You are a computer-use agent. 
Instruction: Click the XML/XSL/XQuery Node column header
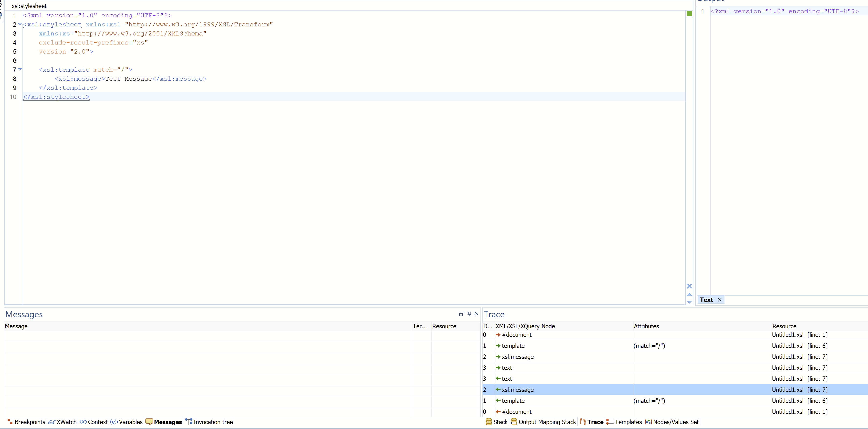click(x=563, y=326)
